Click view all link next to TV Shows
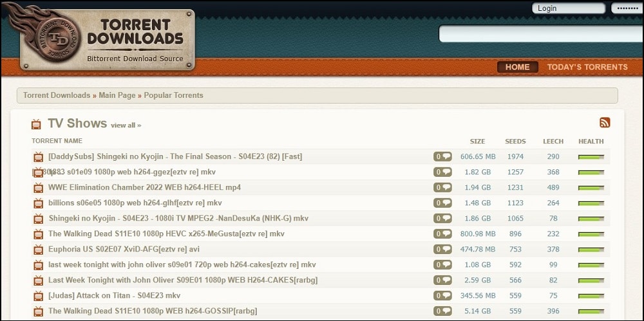Viewport: 644px width, 321px height. tap(126, 125)
